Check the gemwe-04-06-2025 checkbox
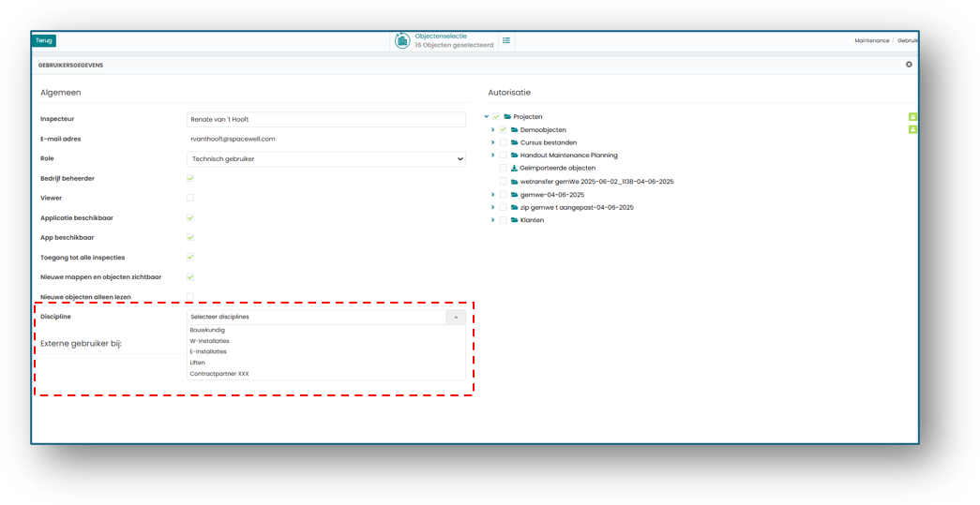980x505 pixels. tap(503, 195)
